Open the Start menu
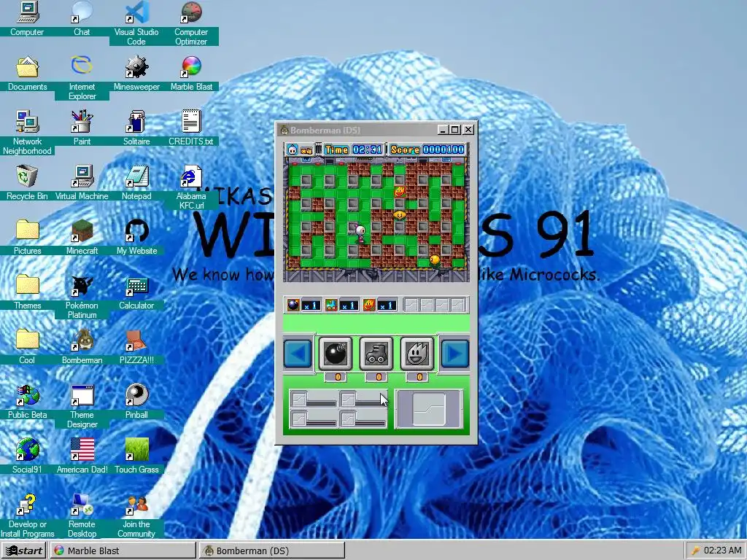 click(23, 551)
